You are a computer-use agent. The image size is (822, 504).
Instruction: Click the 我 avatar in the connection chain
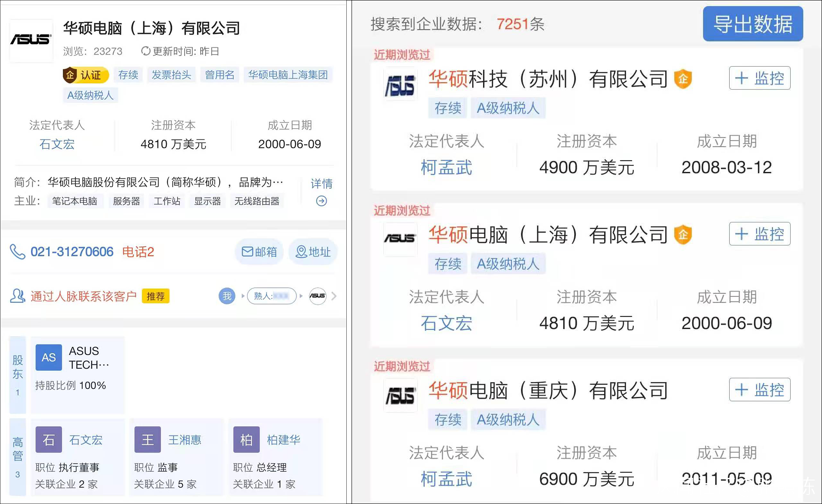tap(227, 296)
